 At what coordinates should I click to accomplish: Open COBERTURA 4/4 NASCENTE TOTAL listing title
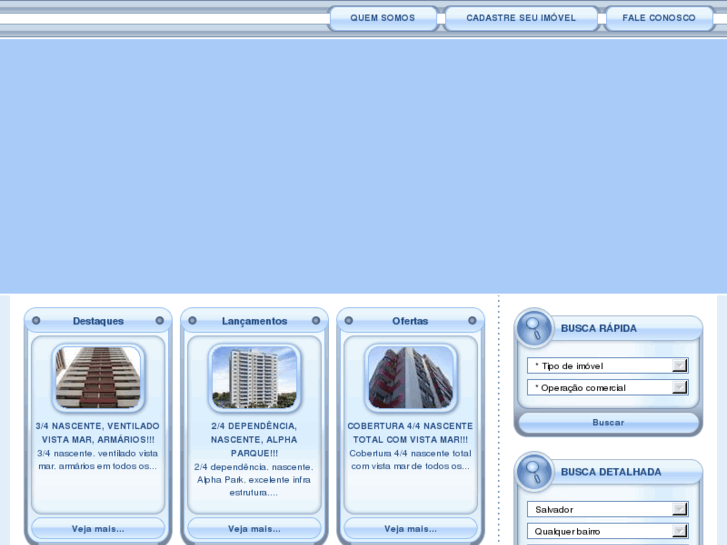point(410,432)
